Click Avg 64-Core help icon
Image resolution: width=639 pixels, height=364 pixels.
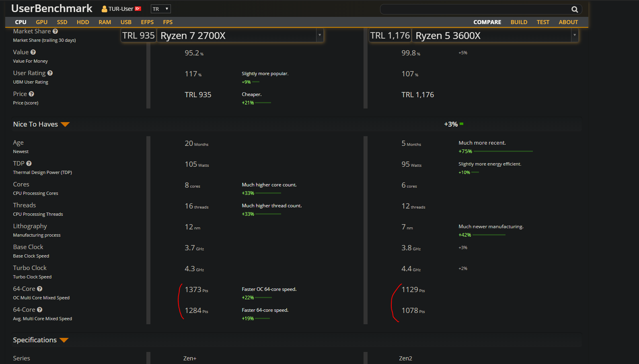point(39,310)
